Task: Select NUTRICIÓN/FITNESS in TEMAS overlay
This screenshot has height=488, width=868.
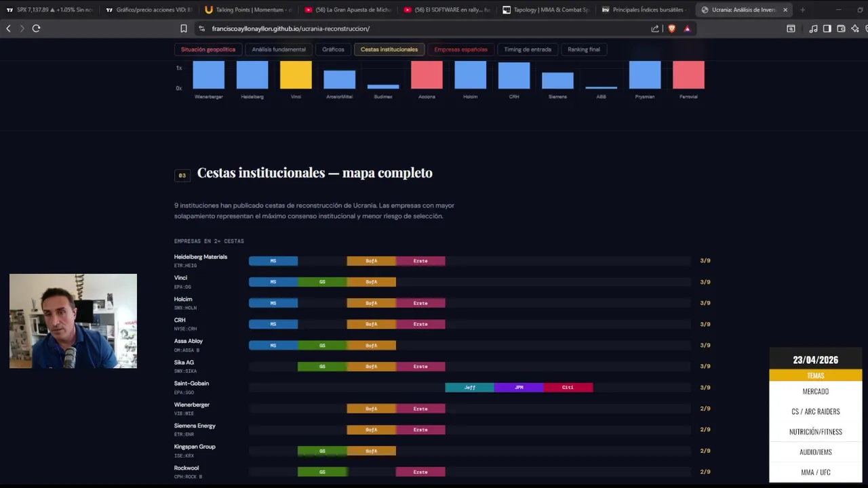Action: [816, 432]
